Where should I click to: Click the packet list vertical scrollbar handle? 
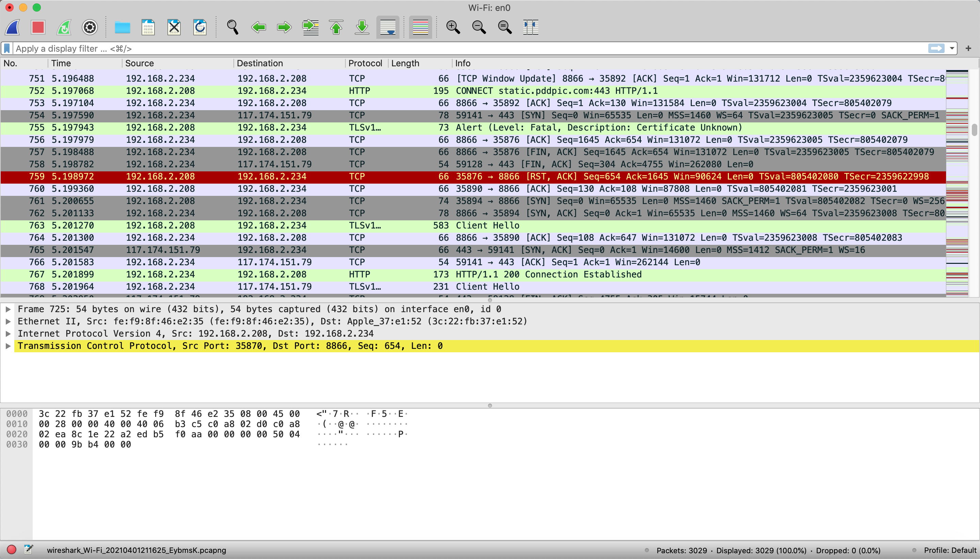974,130
